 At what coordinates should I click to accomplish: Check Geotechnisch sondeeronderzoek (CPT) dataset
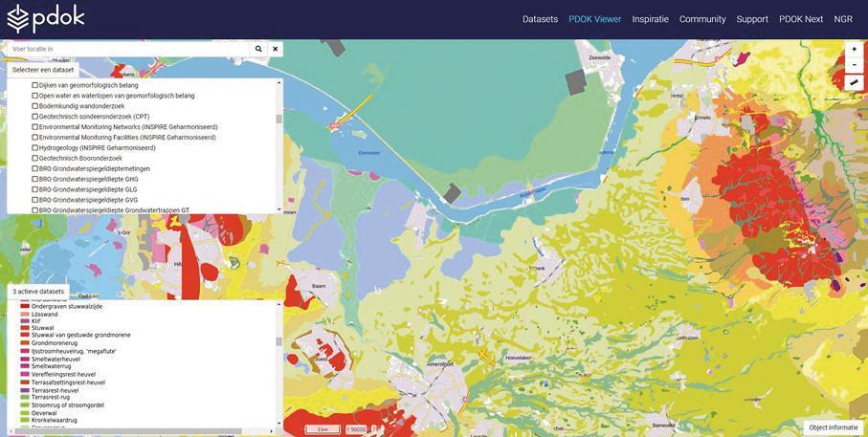tap(35, 117)
